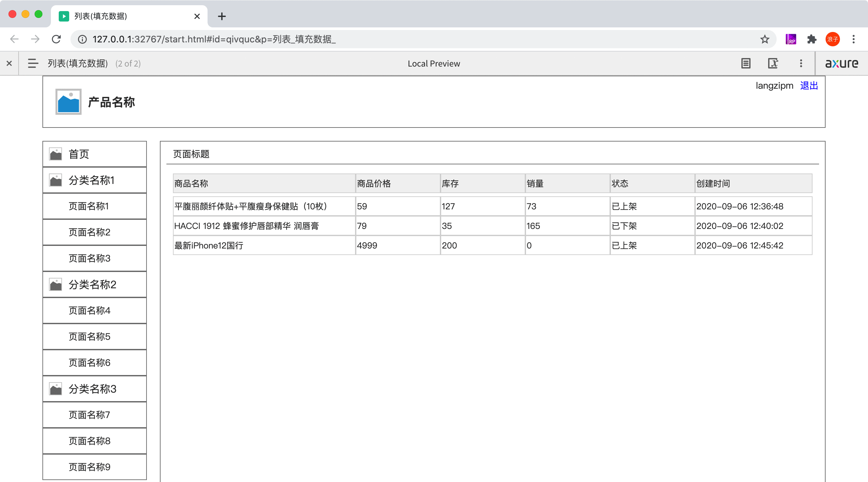This screenshot has width=868, height=482.
Task: Reload the page with refresh icon
Action: click(x=56, y=39)
